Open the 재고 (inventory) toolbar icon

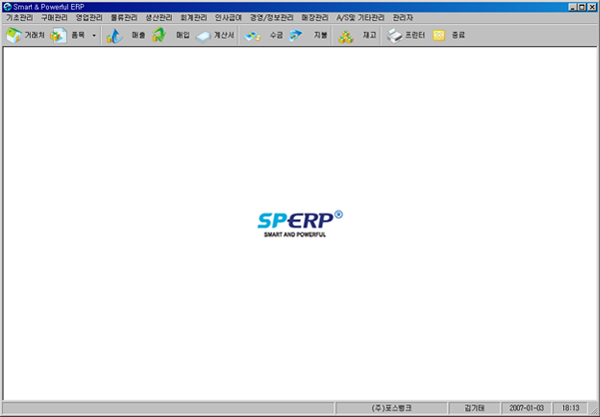tap(346, 36)
